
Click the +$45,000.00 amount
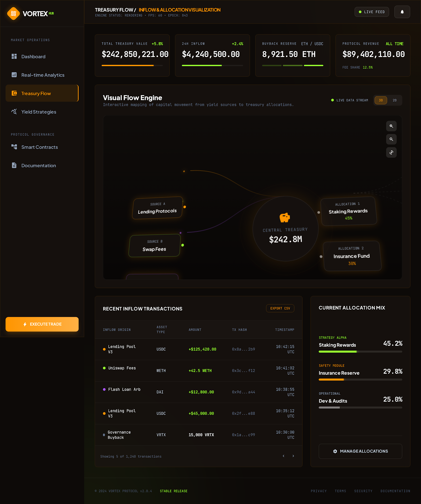click(201, 414)
